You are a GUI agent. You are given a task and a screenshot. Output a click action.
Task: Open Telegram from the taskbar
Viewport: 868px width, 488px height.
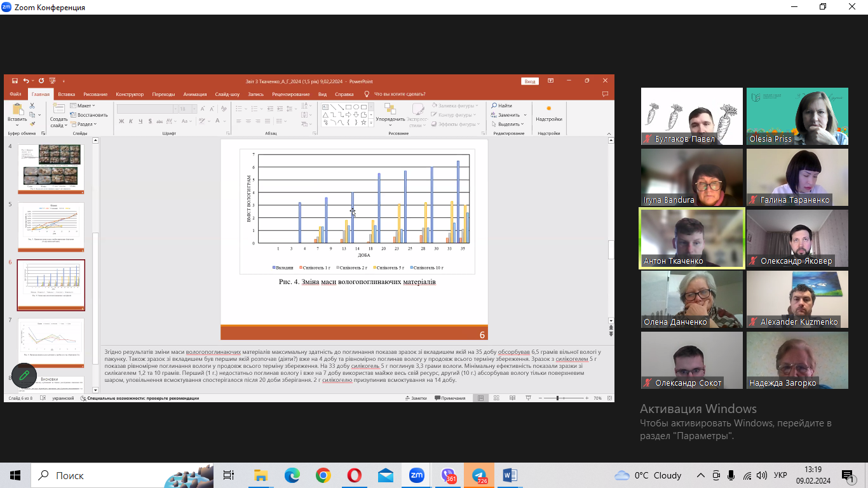pos(478,475)
